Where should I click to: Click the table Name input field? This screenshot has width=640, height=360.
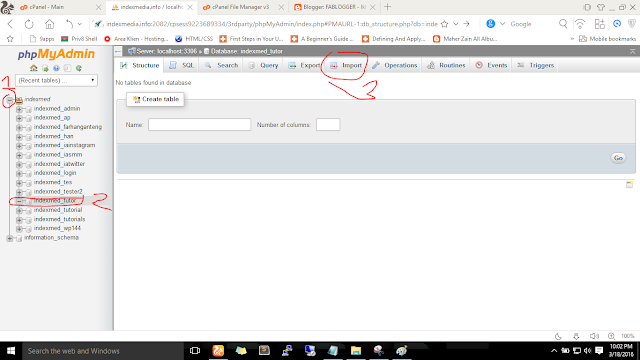[199, 124]
